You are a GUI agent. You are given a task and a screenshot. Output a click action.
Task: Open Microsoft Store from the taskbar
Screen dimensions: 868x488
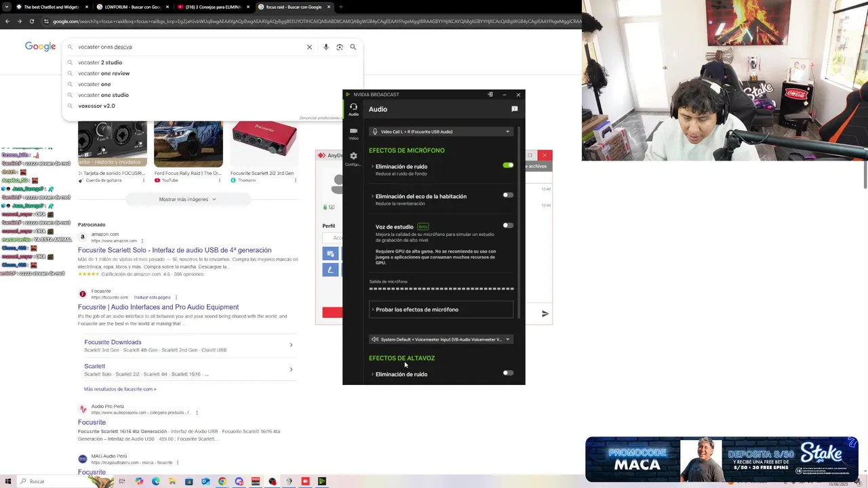pyautogui.click(x=189, y=481)
